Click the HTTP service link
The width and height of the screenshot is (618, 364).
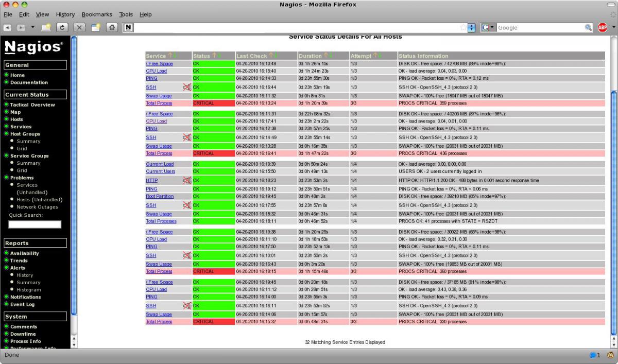(152, 181)
